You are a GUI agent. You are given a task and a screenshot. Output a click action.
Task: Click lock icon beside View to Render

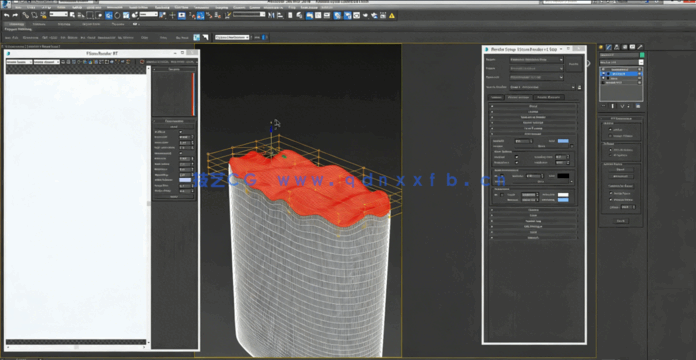(x=579, y=87)
